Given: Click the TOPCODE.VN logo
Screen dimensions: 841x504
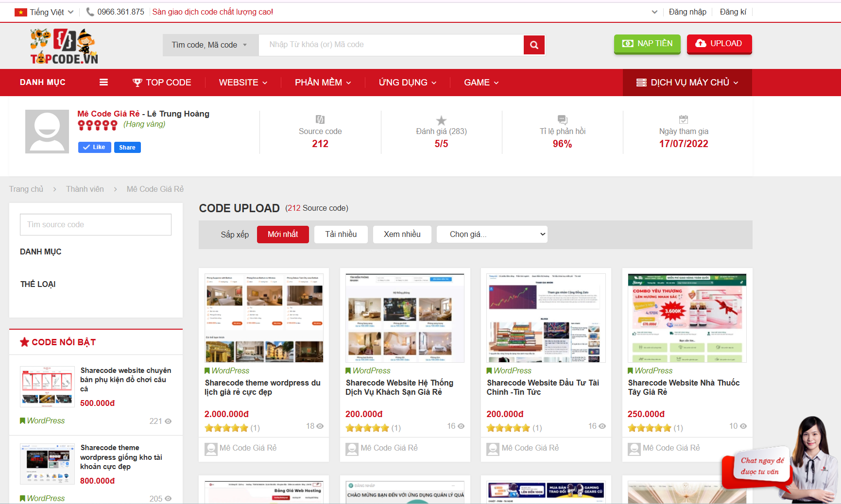Looking at the screenshot, I should (x=64, y=47).
